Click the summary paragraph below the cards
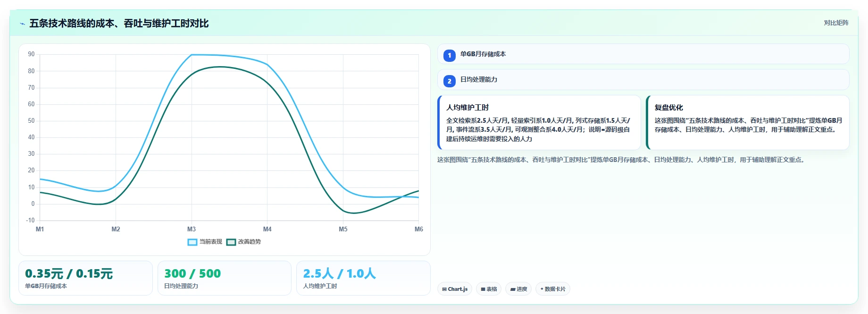This screenshot has height=314, width=868. coord(621,160)
